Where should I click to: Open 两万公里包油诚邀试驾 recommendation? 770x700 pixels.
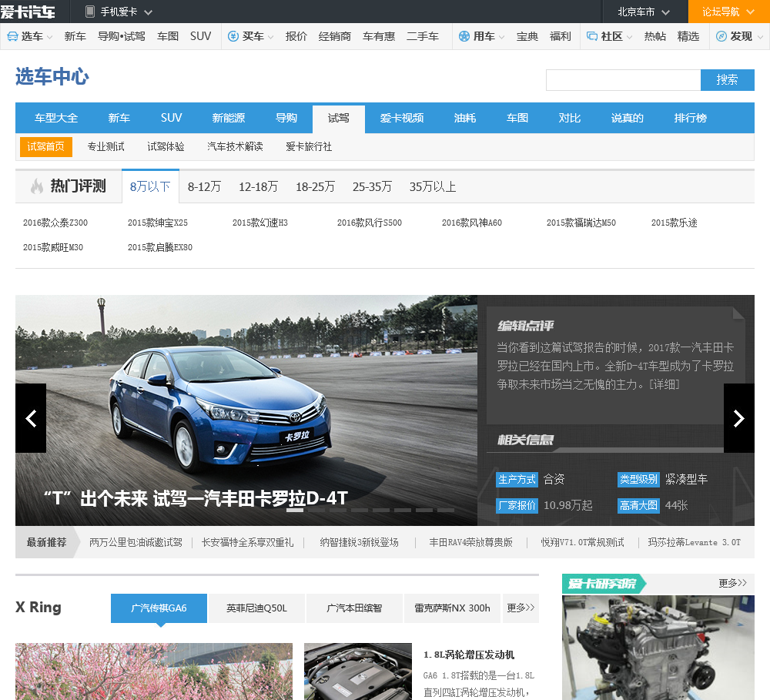click(136, 542)
